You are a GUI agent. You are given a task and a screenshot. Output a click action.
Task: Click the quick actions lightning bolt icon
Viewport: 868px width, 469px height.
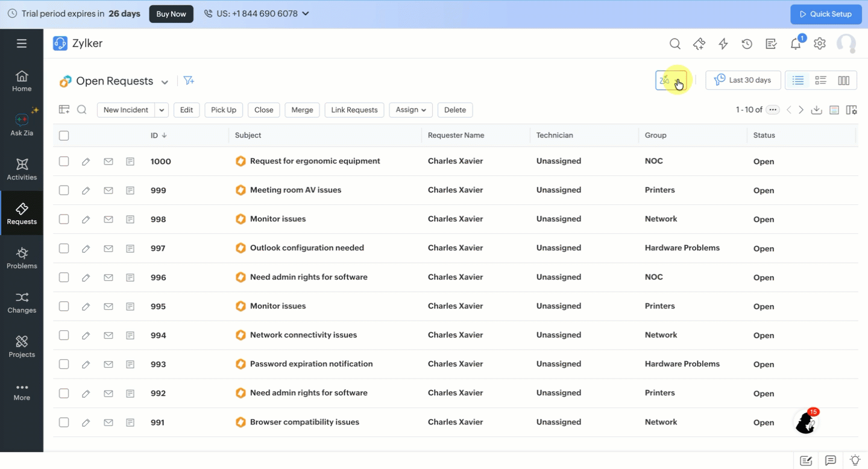pos(723,43)
